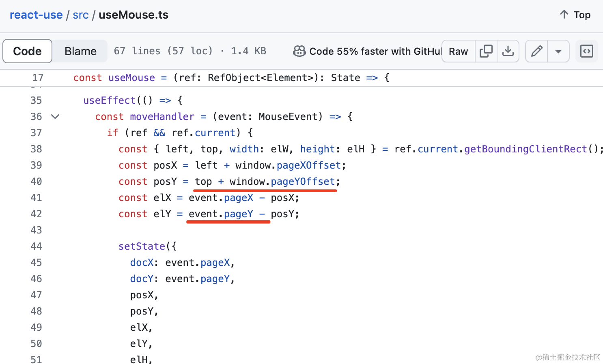Edit this file pencil icon

tap(536, 51)
